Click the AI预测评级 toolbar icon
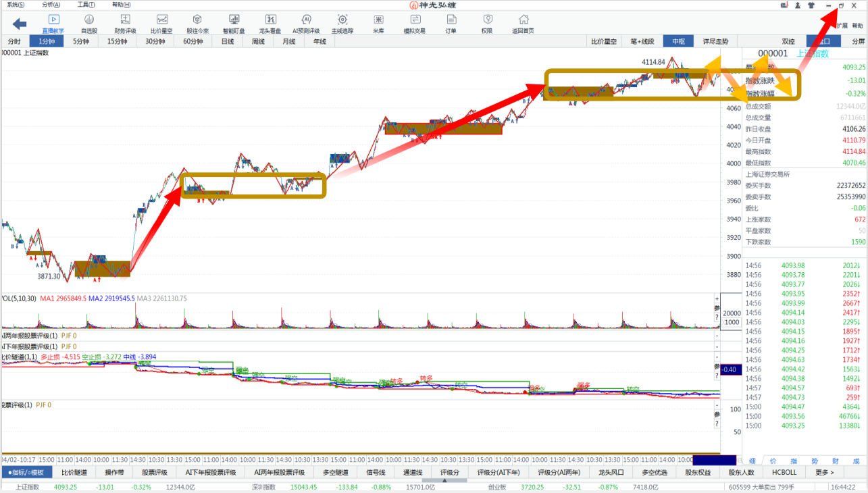The height and width of the screenshot is (493, 868). [x=306, y=24]
